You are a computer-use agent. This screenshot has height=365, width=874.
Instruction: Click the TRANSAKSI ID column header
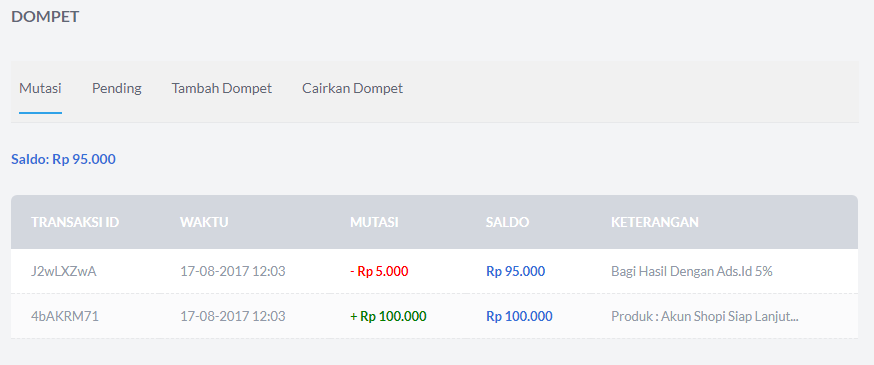(75, 222)
